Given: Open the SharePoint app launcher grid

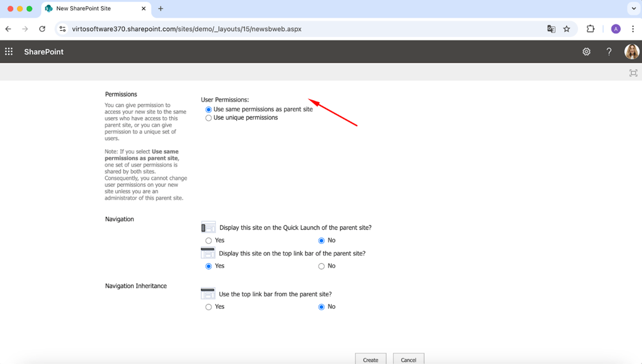Looking at the screenshot, I should click(x=9, y=51).
